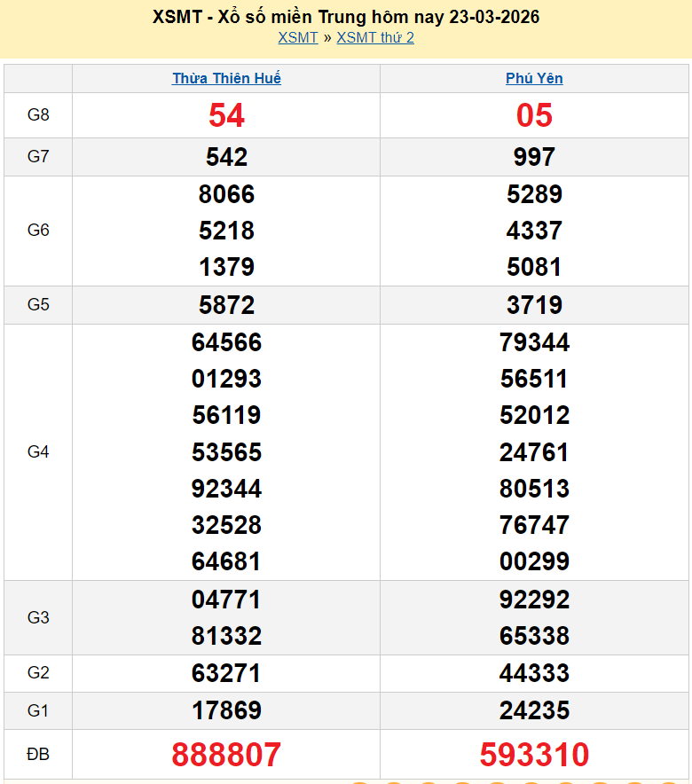Click the G7 number 997
The width and height of the screenshot is (692, 784).
pyautogui.click(x=534, y=157)
